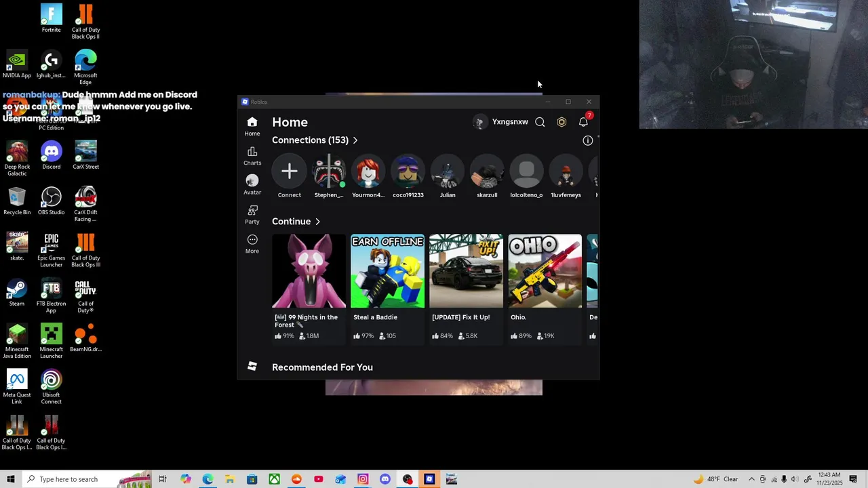
Task: Open Microsoft Store from the taskbar
Action: 252,479
